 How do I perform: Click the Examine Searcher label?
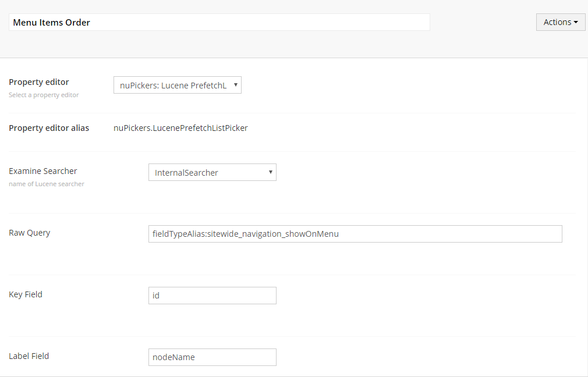click(43, 171)
